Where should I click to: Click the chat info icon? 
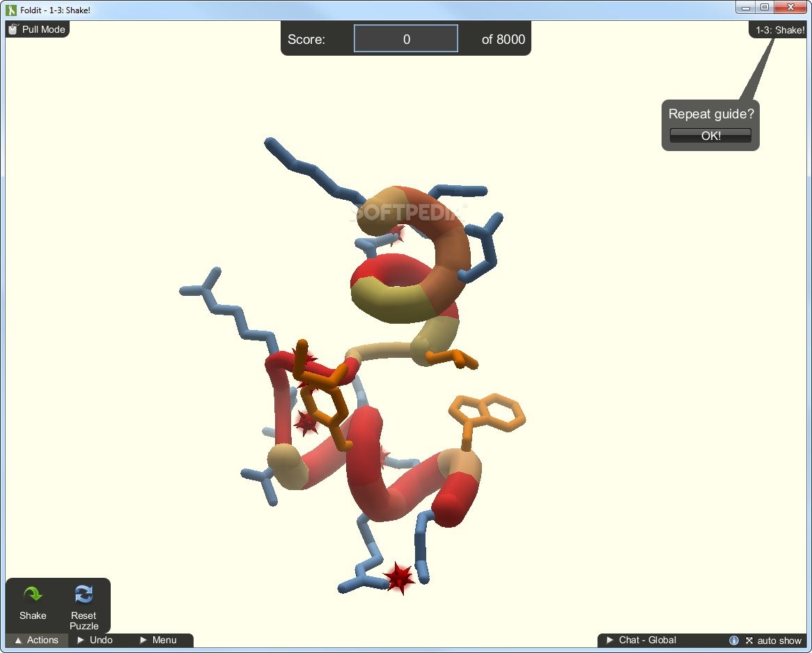coord(734,640)
